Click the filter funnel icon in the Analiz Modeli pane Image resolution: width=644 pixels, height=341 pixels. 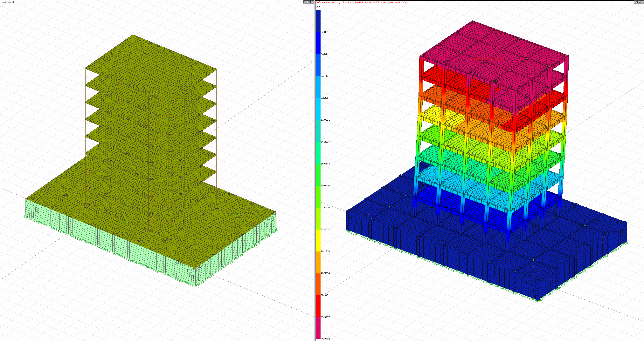(x=305, y=2)
